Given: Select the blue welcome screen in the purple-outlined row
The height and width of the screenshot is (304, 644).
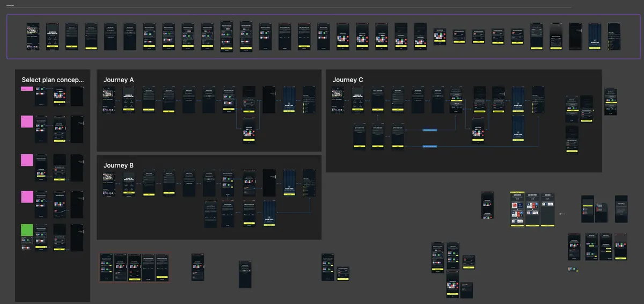Looking at the screenshot, I should coord(595,36).
